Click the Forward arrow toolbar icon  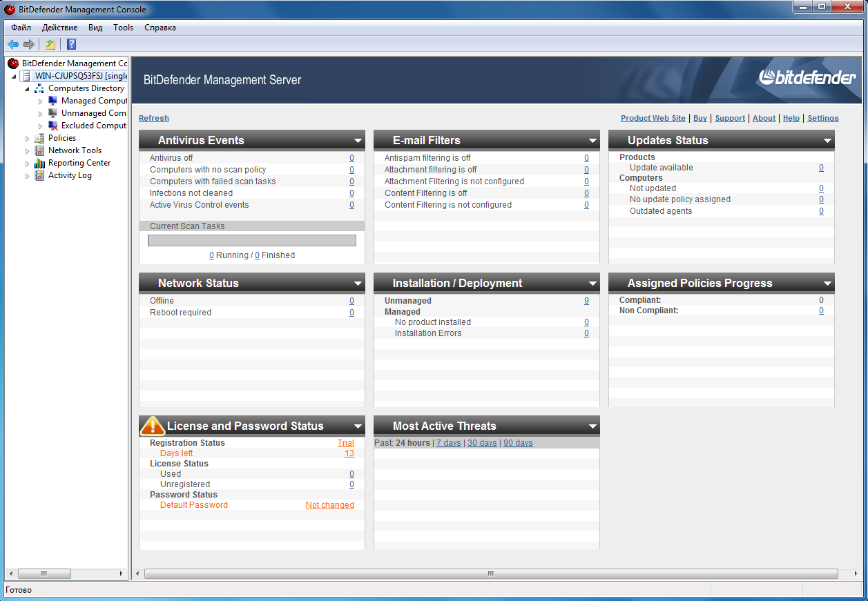29,44
